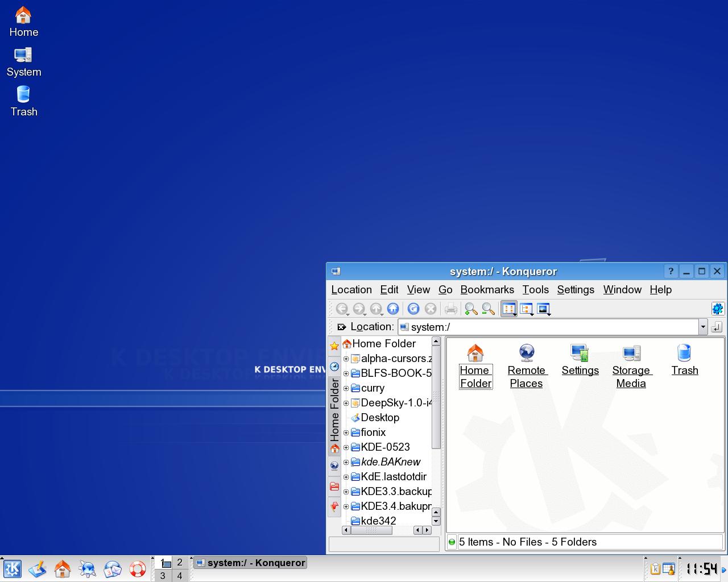Open the Network sidebar tab (globe icon)
Image resolution: width=728 pixels, height=582 pixels.
(x=334, y=466)
